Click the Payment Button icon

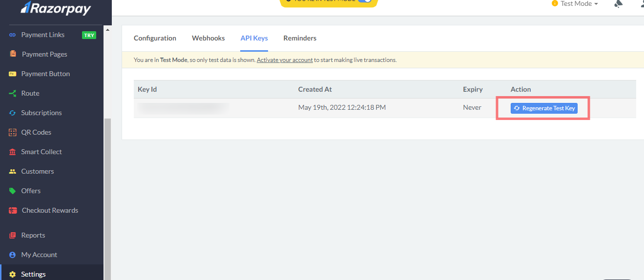click(x=13, y=74)
